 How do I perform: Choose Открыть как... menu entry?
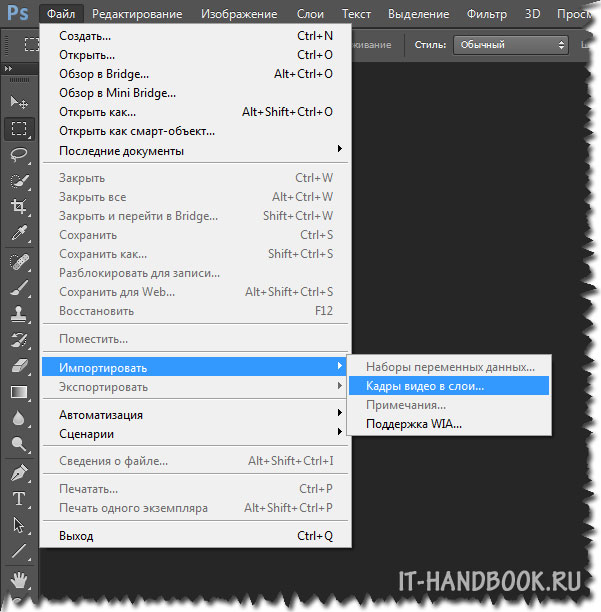tap(195, 112)
